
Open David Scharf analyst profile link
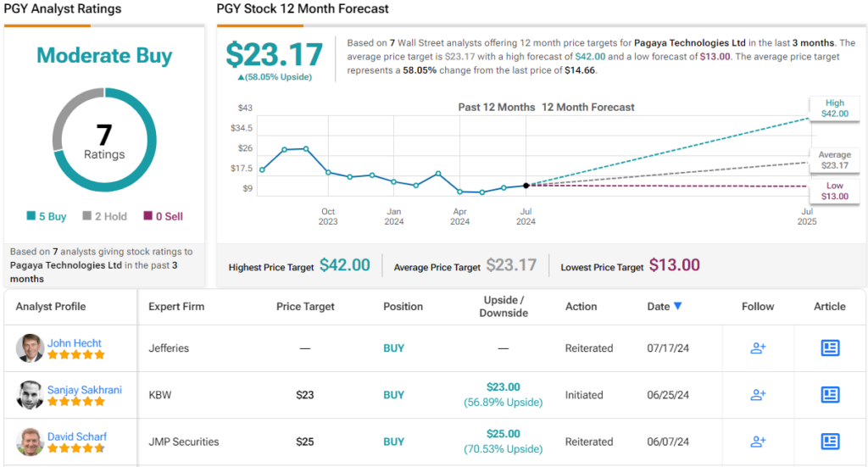76,436
